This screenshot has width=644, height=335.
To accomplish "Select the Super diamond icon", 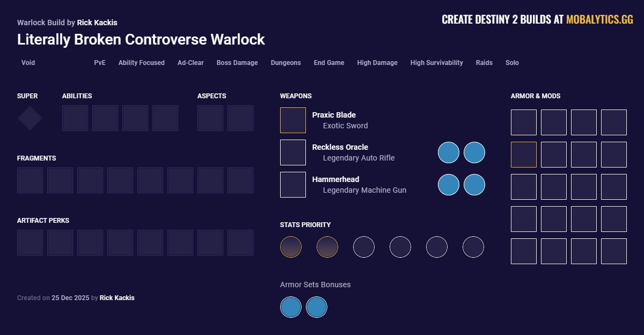I will (x=30, y=118).
